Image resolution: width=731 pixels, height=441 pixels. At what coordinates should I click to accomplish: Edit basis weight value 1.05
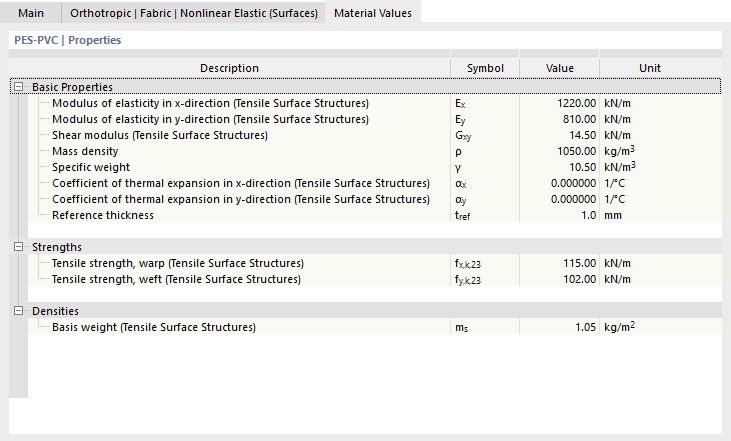[559, 327]
